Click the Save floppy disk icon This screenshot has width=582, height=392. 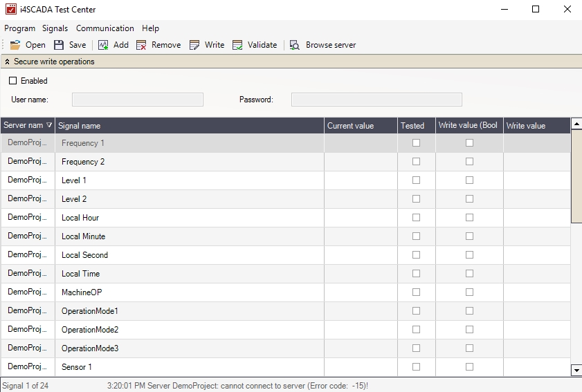click(x=59, y=45)
